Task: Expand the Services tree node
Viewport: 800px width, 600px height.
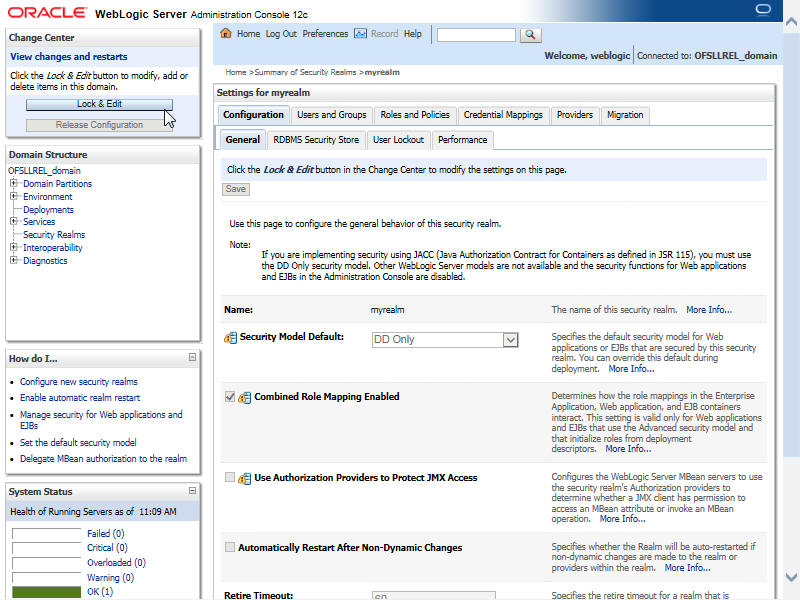Action: [x=14, y=221]
